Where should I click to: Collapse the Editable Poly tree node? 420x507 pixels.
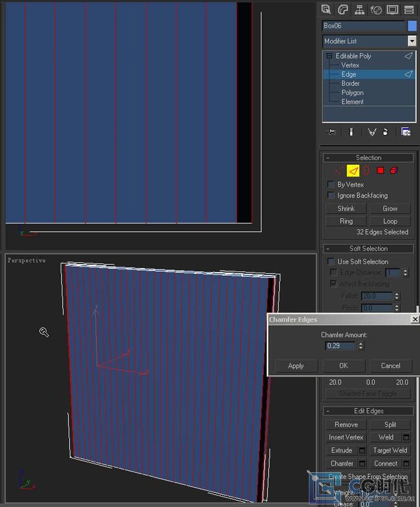pos(329,56)
